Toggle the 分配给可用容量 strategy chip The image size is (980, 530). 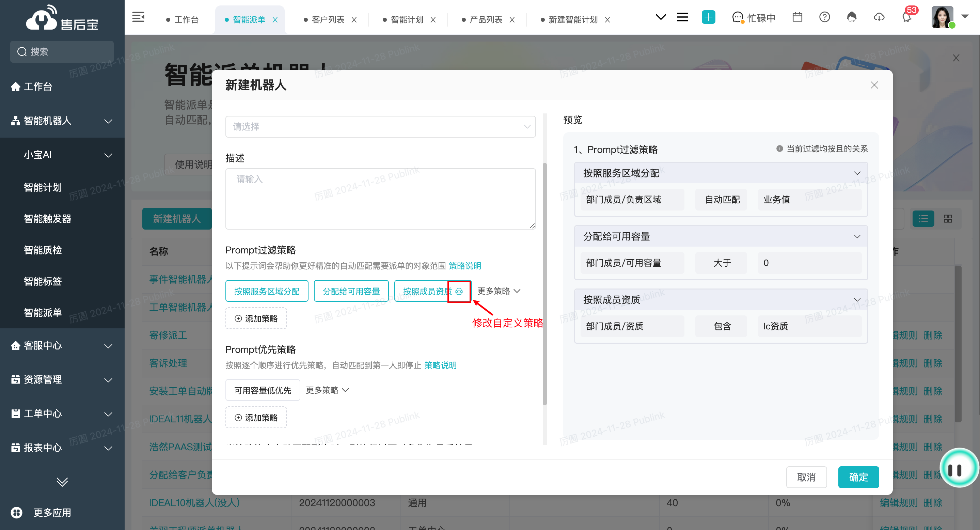tap(351, 292)
